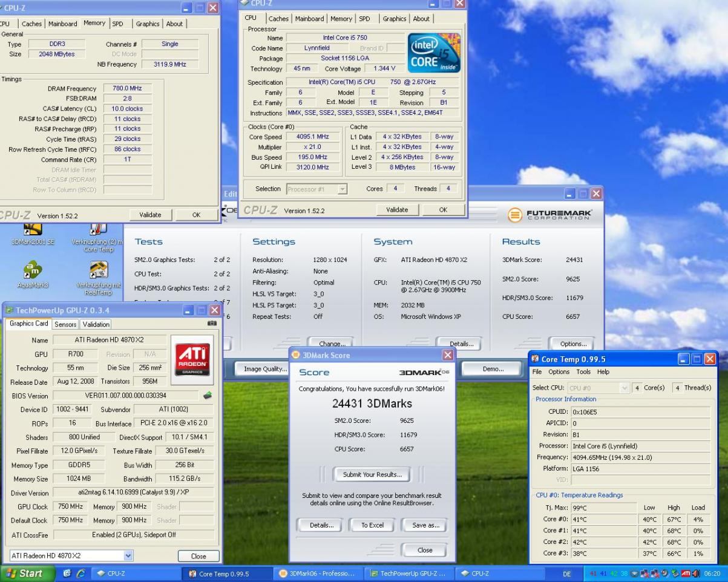
Task: Open the Options menu in Core Temp
Action: click(x=559, y=371)
